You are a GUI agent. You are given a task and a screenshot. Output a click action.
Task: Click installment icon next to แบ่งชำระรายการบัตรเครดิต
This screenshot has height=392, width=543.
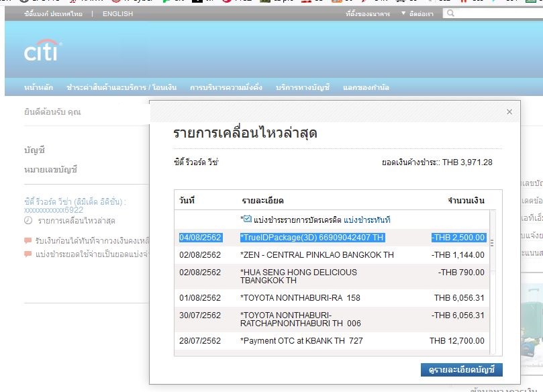click(247, 219)
